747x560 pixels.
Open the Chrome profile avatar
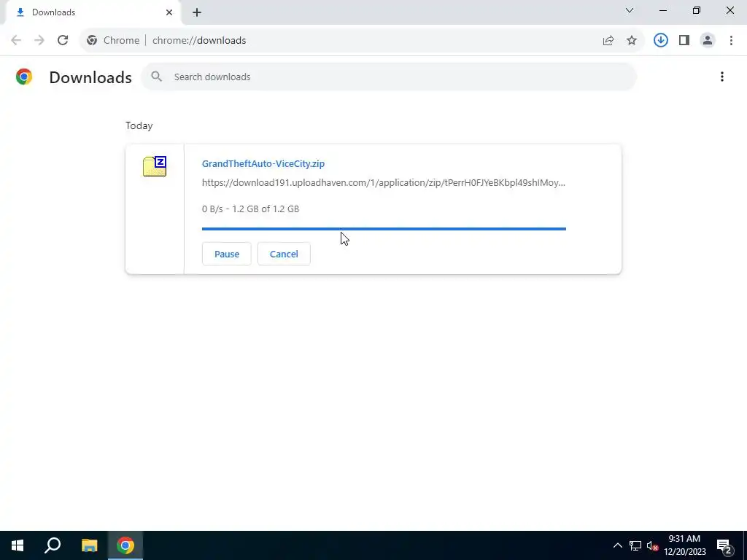(708, 41)
